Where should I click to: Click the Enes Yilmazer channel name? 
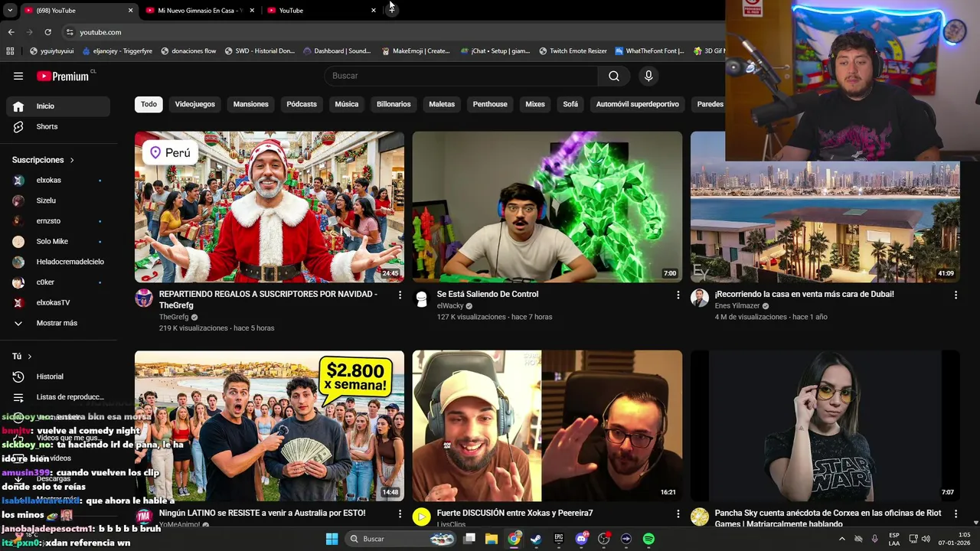point(737,306)
